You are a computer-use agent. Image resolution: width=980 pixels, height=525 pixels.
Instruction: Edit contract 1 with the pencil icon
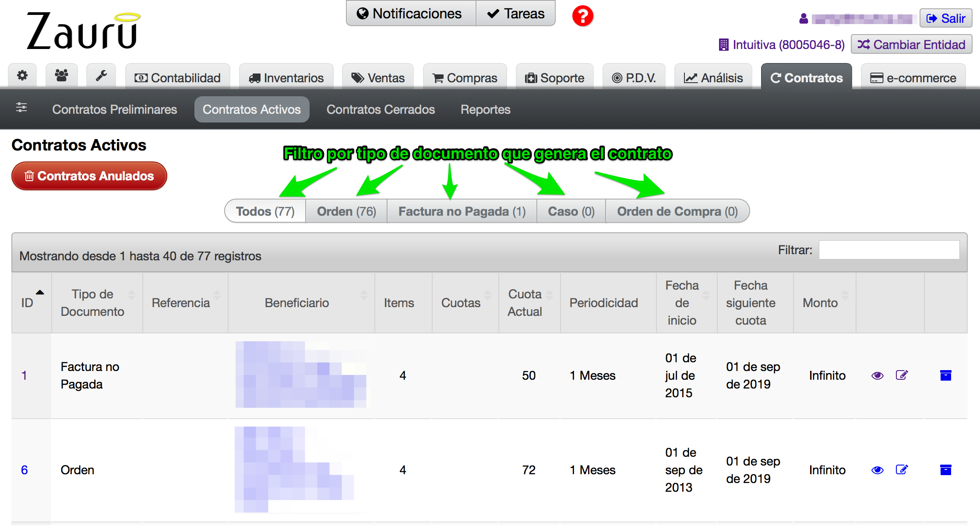pyautogui.click(x=902, y=375)
